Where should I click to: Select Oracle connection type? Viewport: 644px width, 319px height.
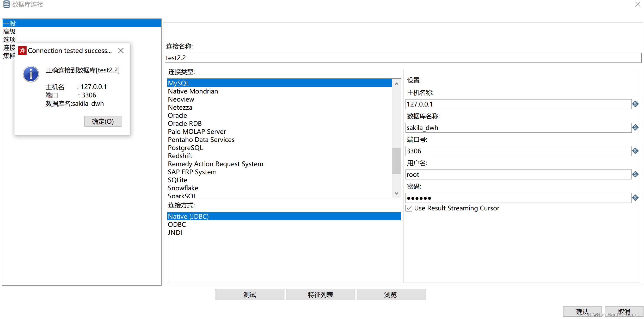click(279, 115)
